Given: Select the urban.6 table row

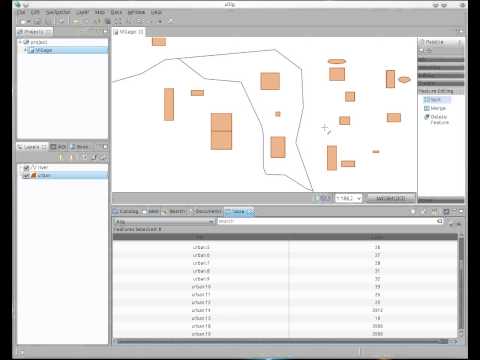Looking at the screenshot, I should [x=285, y=255].
